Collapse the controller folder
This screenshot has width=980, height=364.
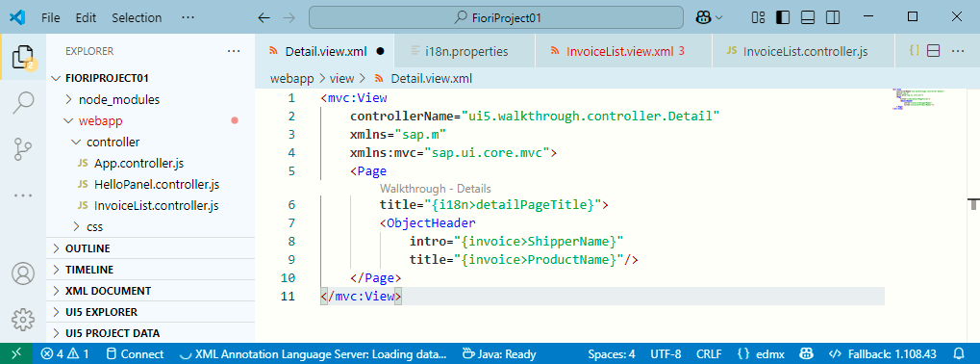151,142
